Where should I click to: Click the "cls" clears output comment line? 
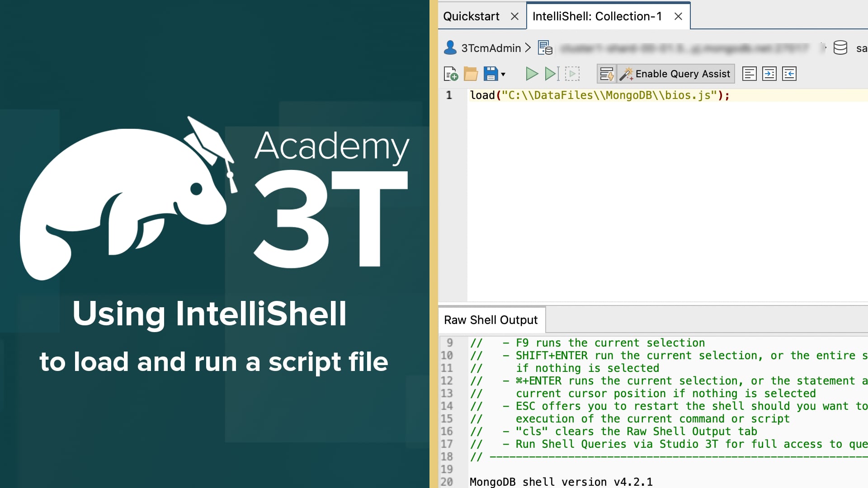point(613,432)
